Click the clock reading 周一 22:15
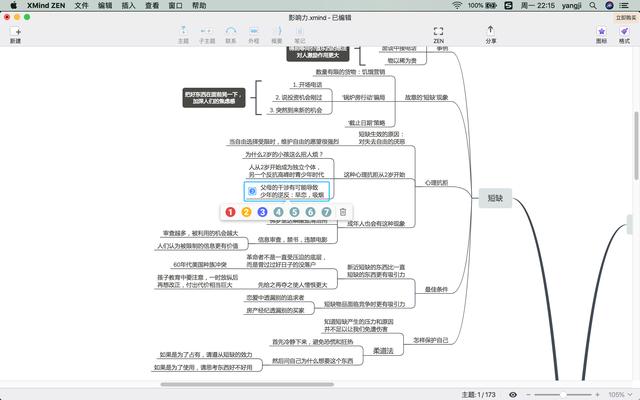Image resolution: width=640 pixels, height=400 pixels. click(538, 5)
